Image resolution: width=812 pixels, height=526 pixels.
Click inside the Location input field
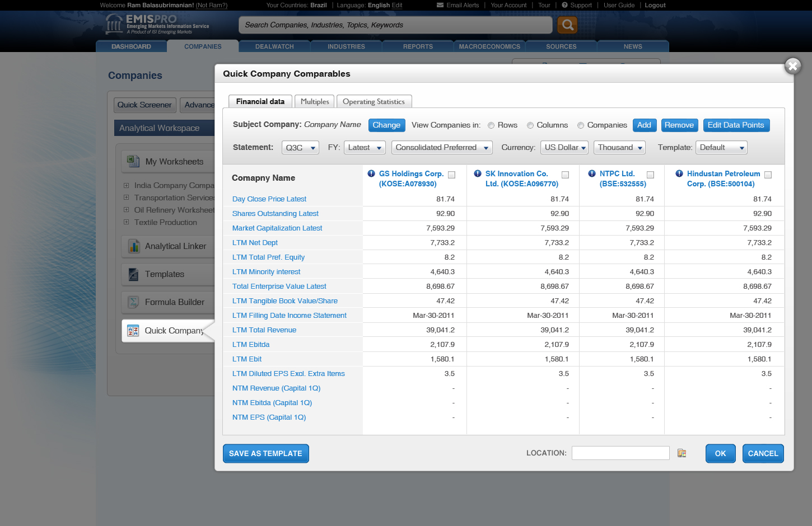coord(620,453)
